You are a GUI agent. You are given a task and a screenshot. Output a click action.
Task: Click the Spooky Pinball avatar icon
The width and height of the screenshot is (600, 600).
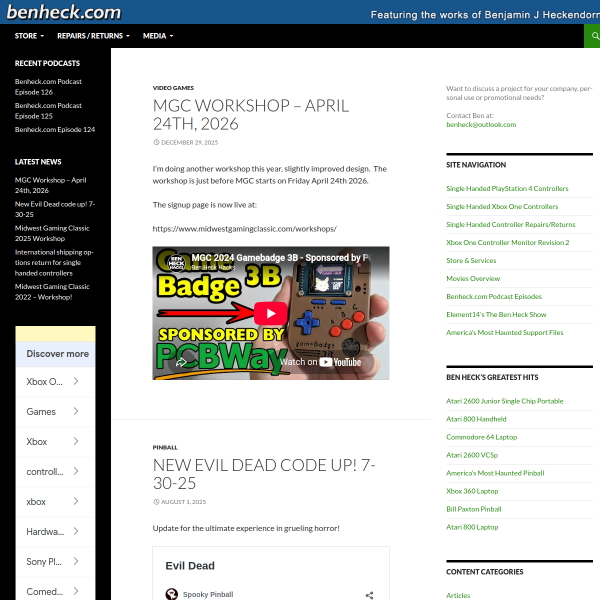click(x=172, y=594)
